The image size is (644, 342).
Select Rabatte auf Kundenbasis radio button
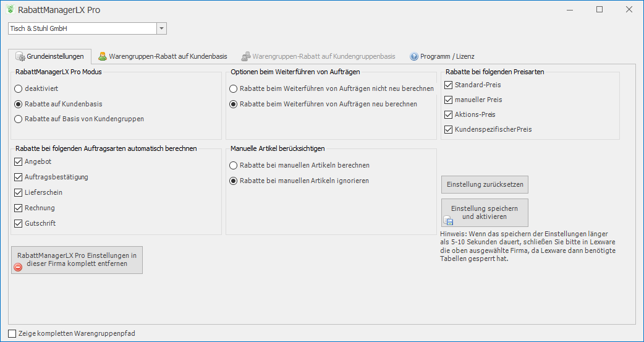coord(18,104)
